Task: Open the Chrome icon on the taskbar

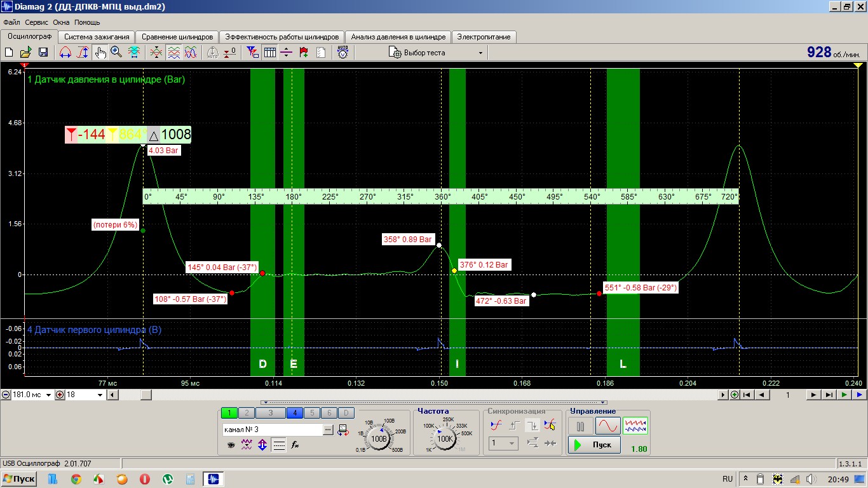Action: point(76,479)
